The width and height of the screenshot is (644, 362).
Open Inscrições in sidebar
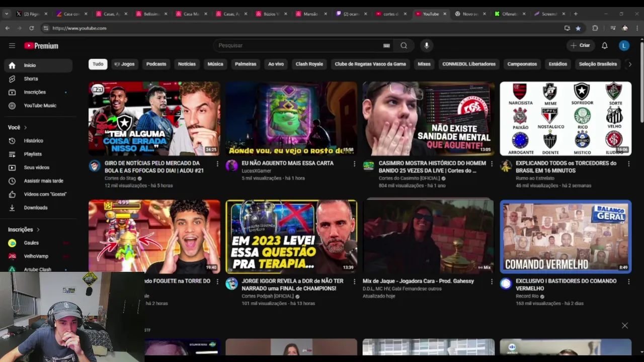[x=39, y=93]
